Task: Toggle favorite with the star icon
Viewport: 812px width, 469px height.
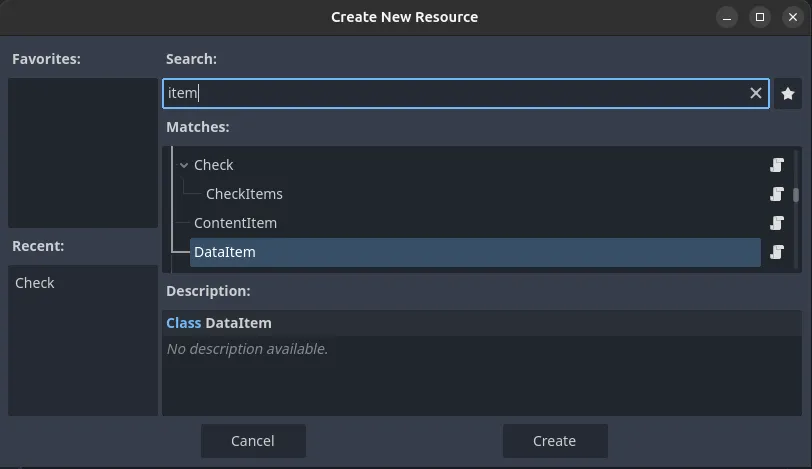Action: pyautogui.click(x=788, y=94)
